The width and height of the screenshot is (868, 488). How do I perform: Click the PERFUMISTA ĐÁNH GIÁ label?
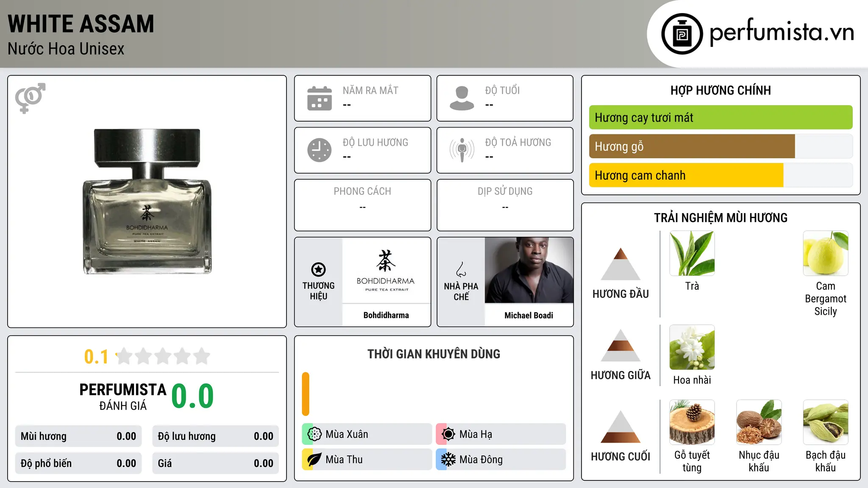pos(123,396)
